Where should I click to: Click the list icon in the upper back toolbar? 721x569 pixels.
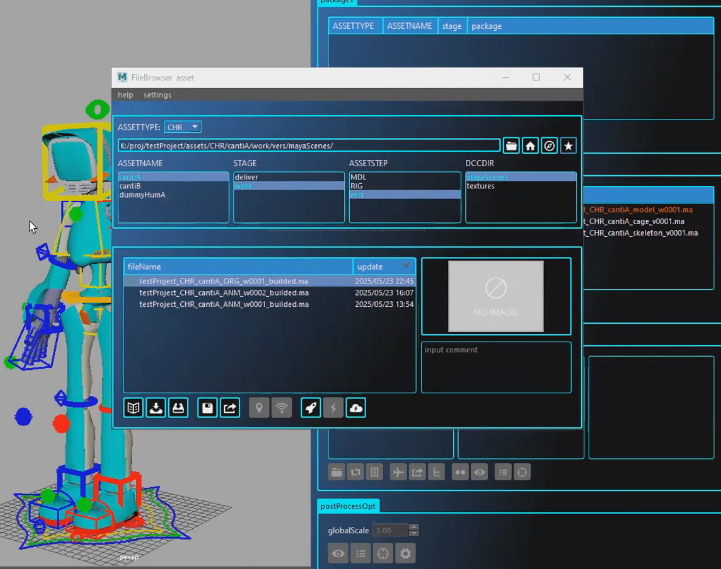[x=504, y=472]
